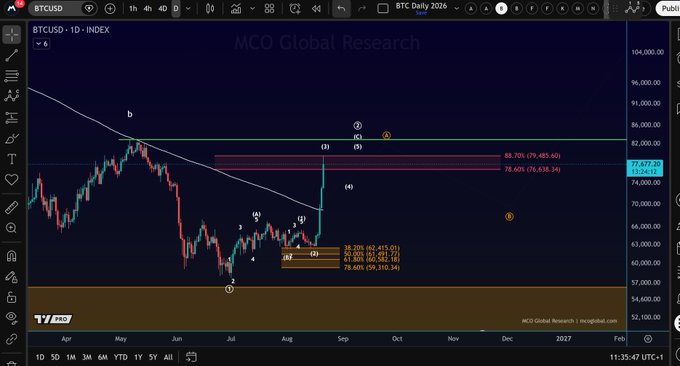The height and width of the screenshot is (366, 680).
Task: Set the date range to YTD
Action: tap(121, 357)
